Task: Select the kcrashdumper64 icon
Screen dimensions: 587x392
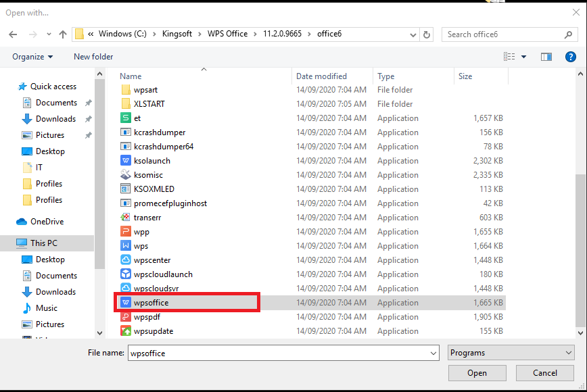Action: (x=126, y=146)
